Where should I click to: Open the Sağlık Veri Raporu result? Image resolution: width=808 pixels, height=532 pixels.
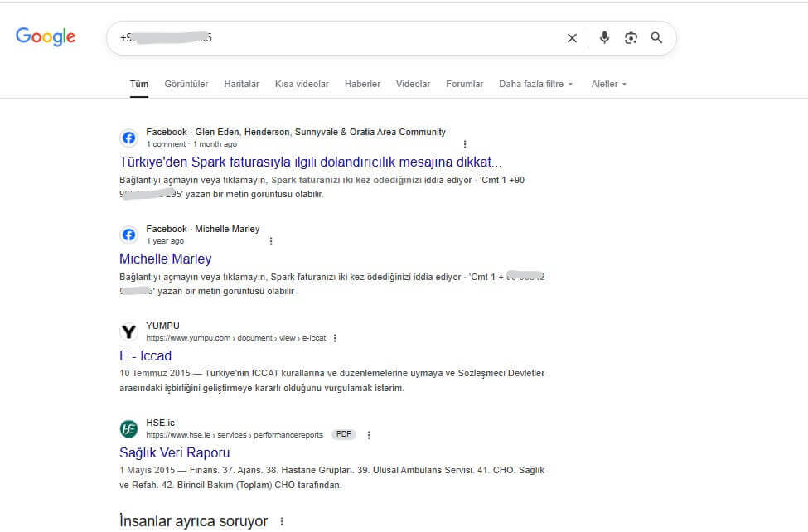click(x=175, y=452)
